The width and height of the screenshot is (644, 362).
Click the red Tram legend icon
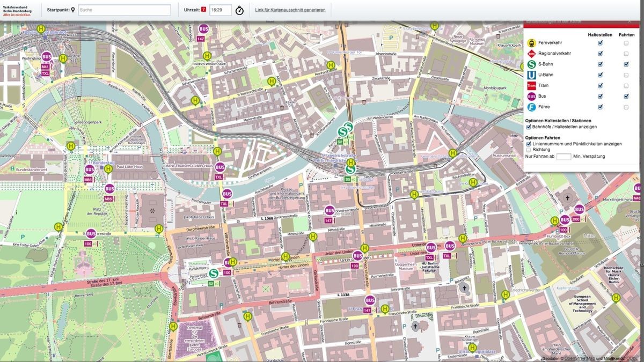[x=532, y=85]
